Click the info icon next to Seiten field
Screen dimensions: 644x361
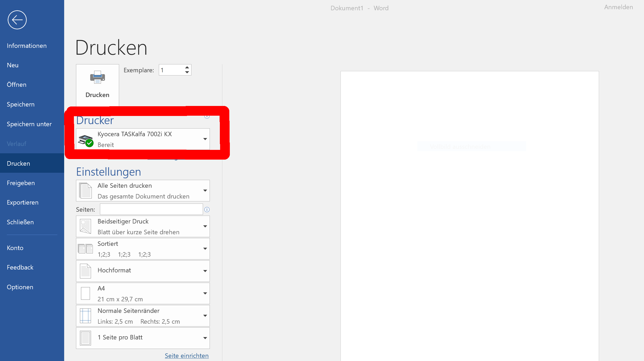tap(207, 210)
